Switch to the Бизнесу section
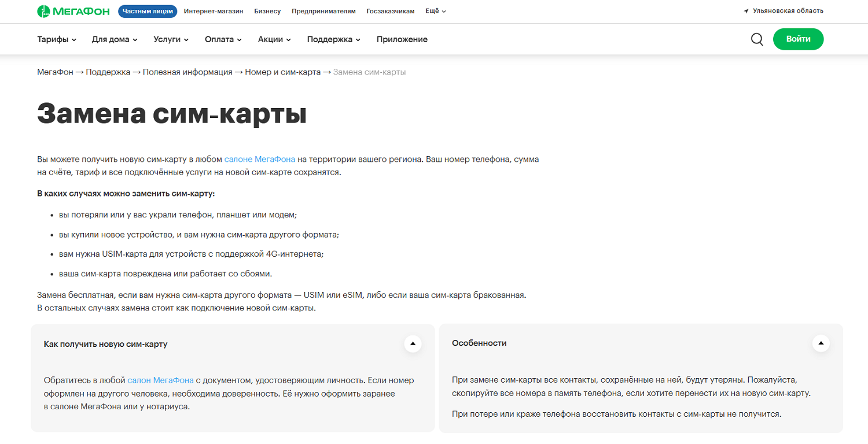Screen dimensions: 868x444 [x=267, y=11]
